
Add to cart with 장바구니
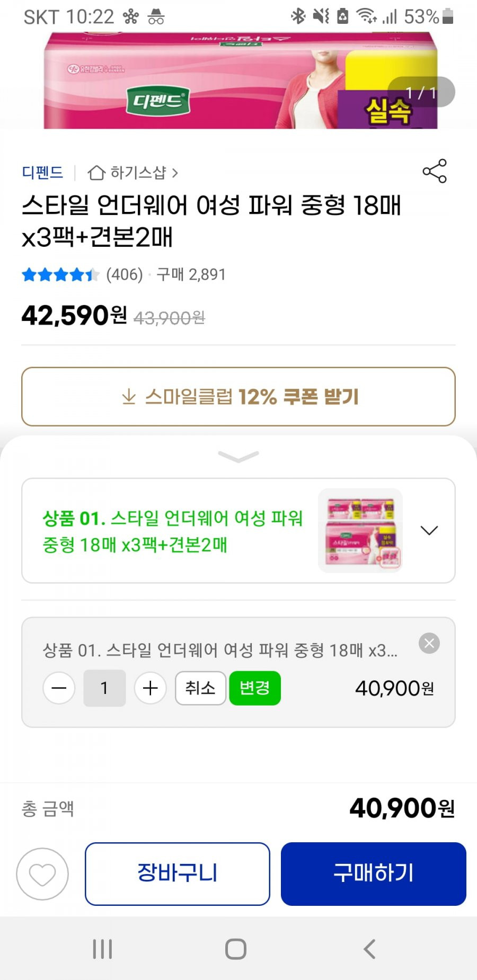click(178, 874)
